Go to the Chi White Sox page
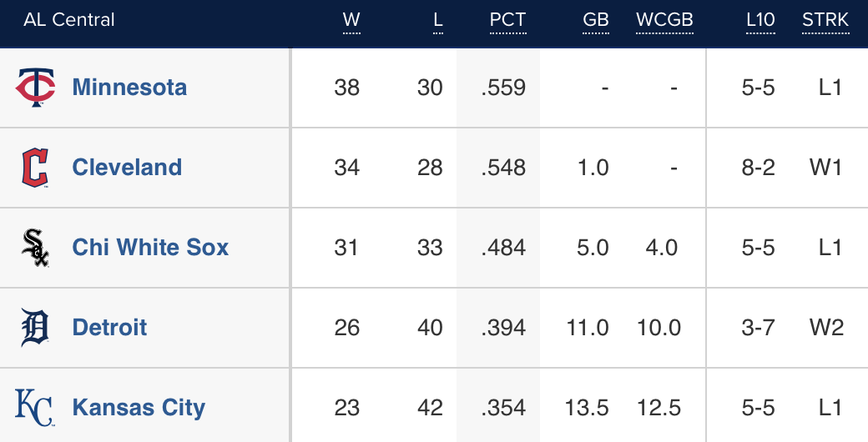The image size is (868, 442). 150,248
